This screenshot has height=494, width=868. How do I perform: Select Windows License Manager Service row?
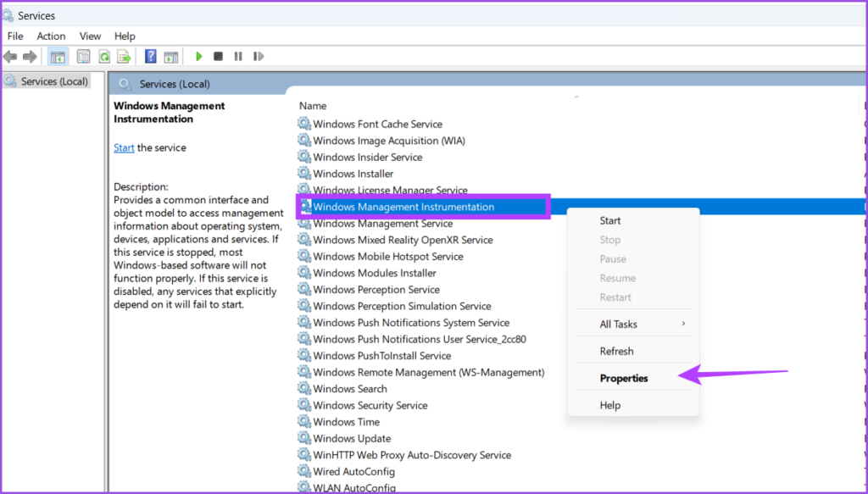390,191
